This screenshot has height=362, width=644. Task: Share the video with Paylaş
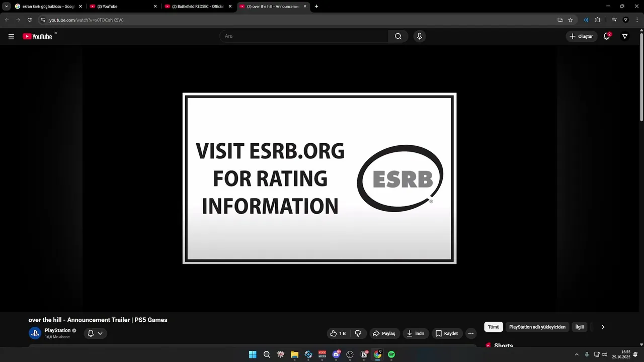tap(384, 333)
